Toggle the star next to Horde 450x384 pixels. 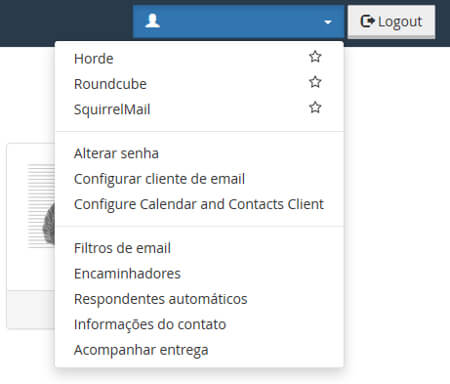pyautogui.click(x=315, y=57)
